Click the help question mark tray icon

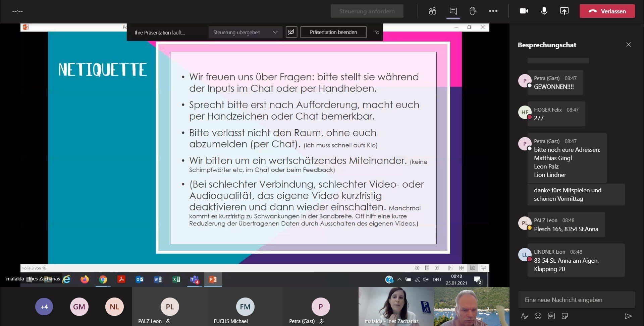coord(389,279)
